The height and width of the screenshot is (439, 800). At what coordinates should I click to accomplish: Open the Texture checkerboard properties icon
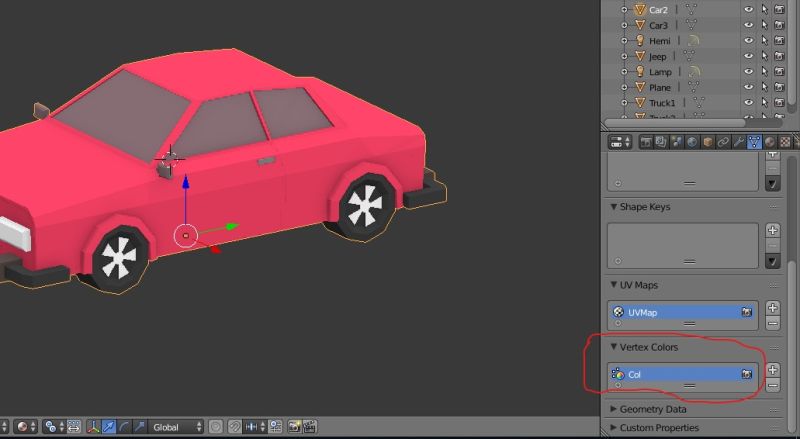pos(785,142)
